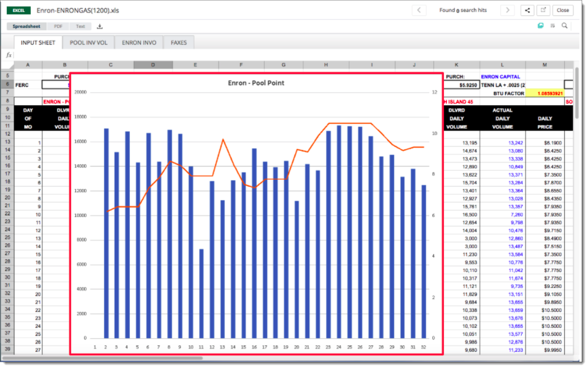
Task: Select the 7,260 actual volume cell
Action: coord(502,215)
